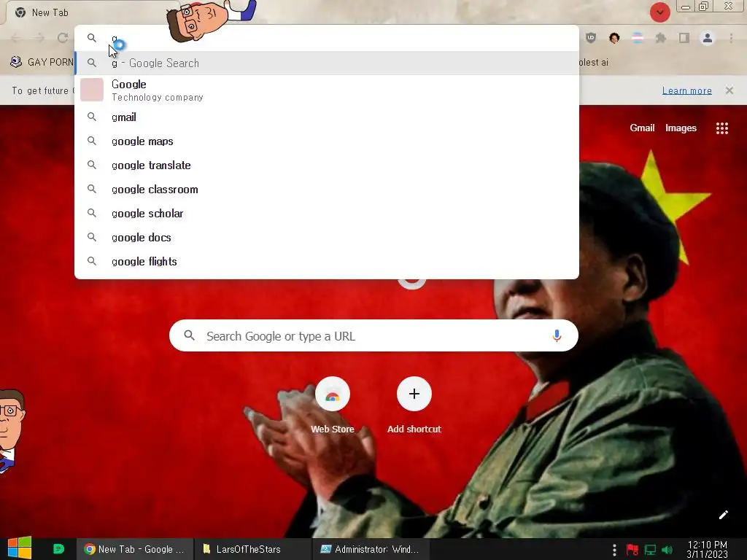Click the green chat taskbar icon
The width and height of the screenshot is (747, 560).
click(x=58, y=549)
